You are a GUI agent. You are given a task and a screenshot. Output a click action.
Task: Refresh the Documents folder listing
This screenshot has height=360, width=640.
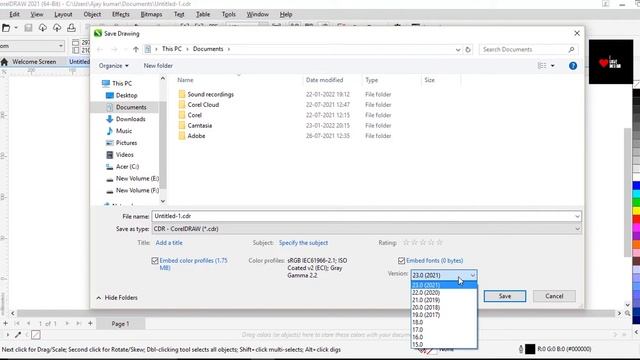468,49
